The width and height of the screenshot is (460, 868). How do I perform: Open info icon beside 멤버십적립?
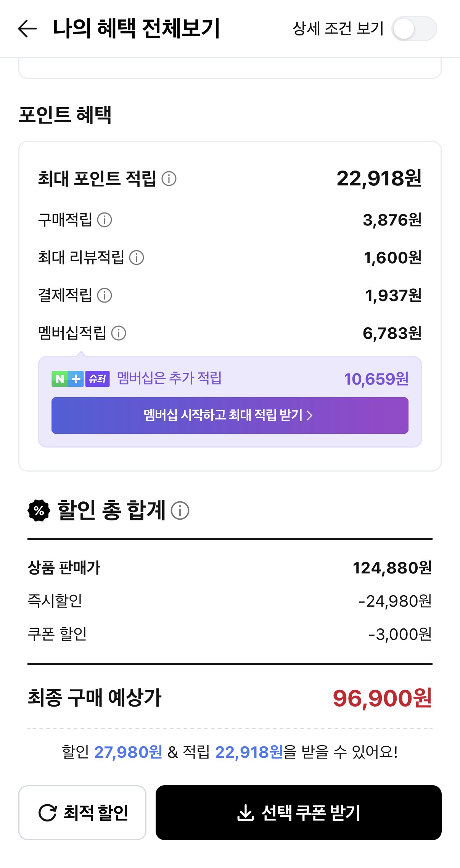[x=119, y=333]
